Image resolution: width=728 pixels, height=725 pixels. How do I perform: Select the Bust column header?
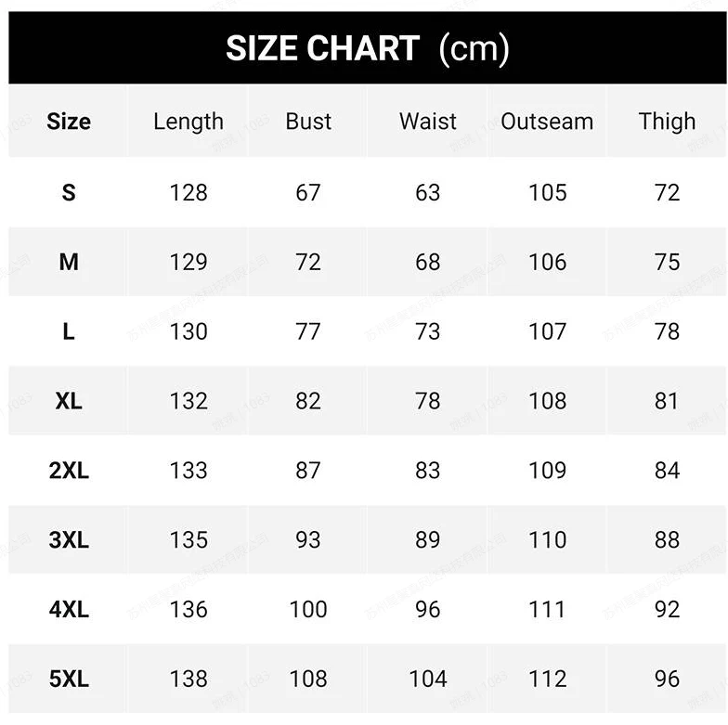click(308, 122)
